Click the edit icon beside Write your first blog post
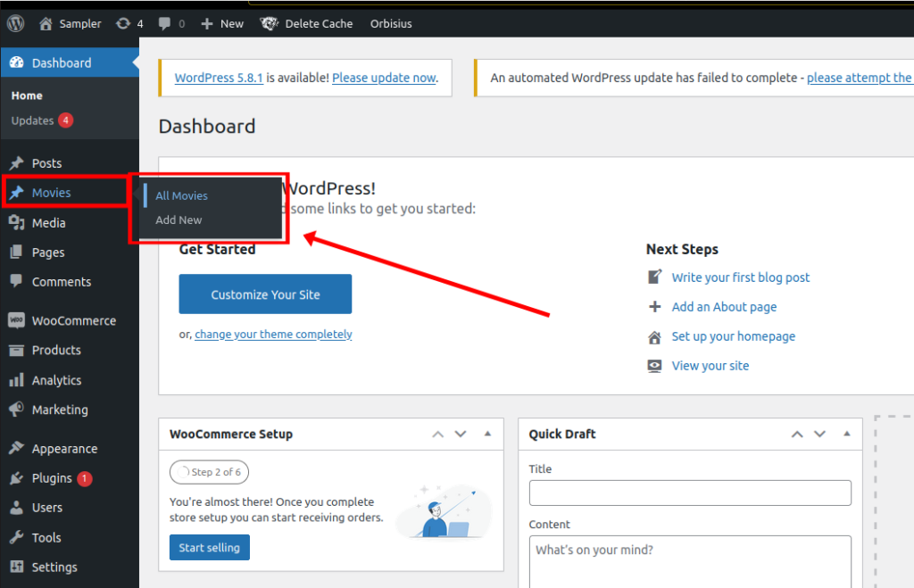 pos(654,277)
